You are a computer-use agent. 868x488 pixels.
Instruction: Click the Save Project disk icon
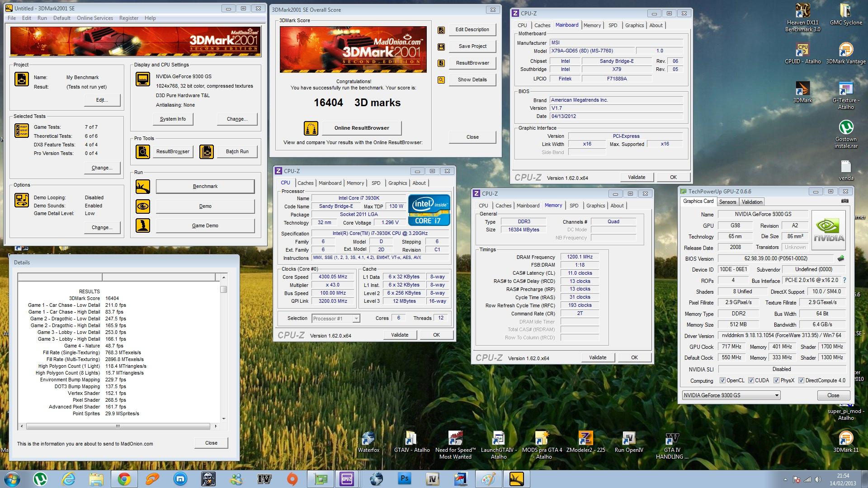pyautogui.click(x=441, y=47)
